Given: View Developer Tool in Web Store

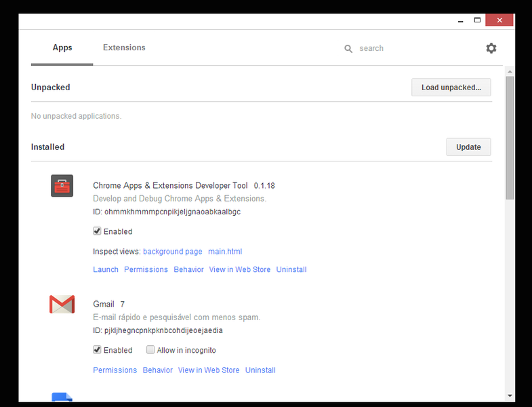Looking at the screenshot, I should pos(239,269).
